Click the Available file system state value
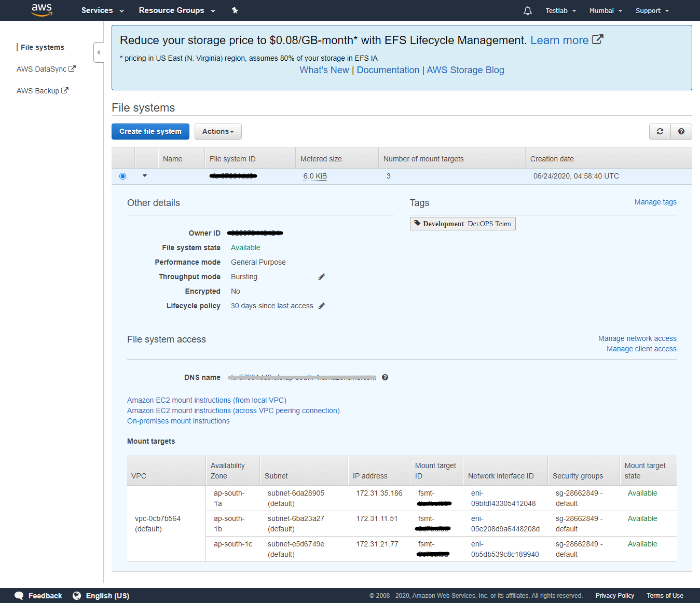Screen dimensions: 700x603 245,248
